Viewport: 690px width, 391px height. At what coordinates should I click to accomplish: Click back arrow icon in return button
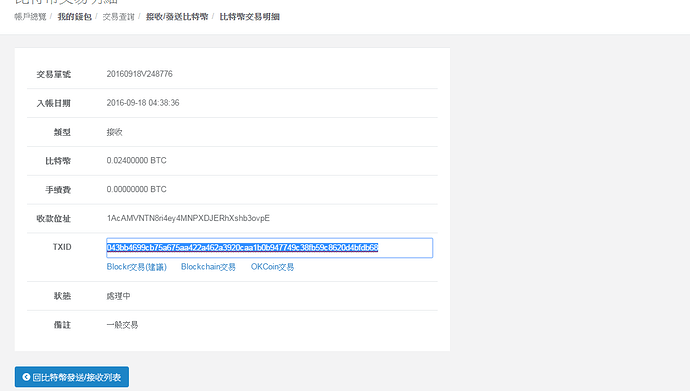tap(26, 377)
